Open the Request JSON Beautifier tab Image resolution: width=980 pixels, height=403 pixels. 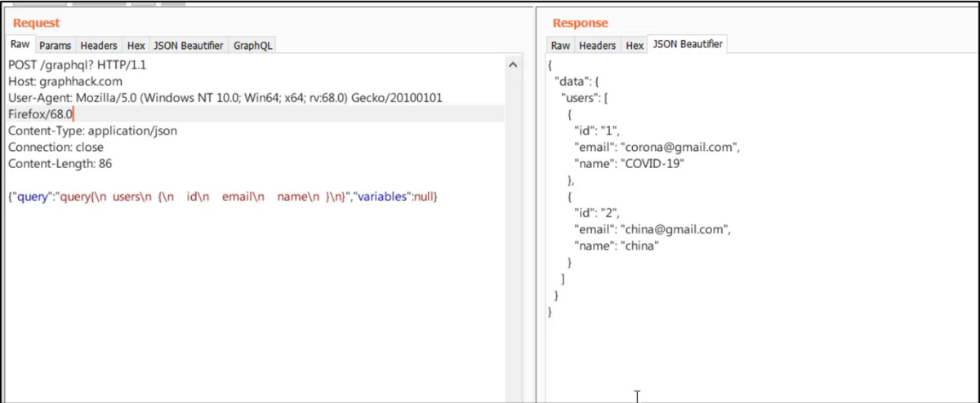tap(189, 46)
